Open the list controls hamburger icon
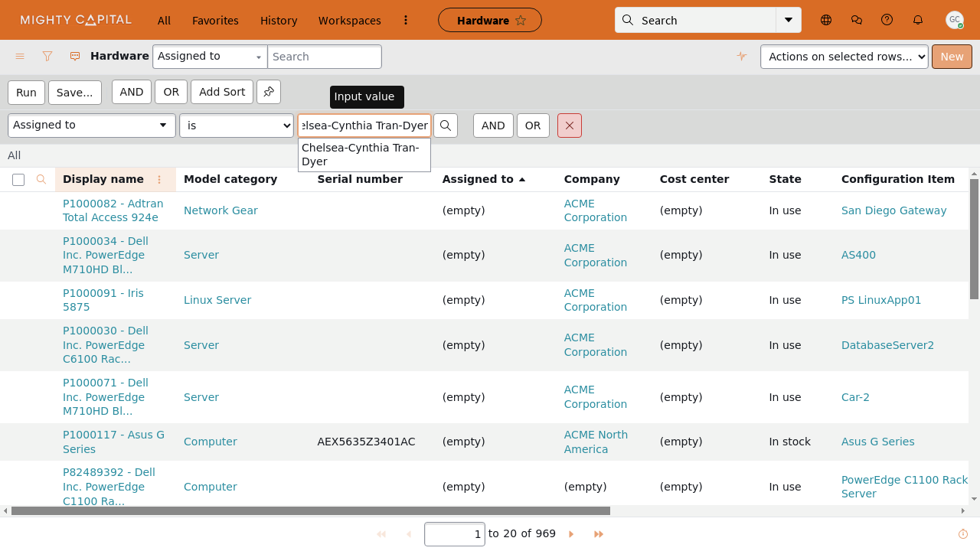Image resolution: width=980 pixels, height=551 pixels. 21,57
